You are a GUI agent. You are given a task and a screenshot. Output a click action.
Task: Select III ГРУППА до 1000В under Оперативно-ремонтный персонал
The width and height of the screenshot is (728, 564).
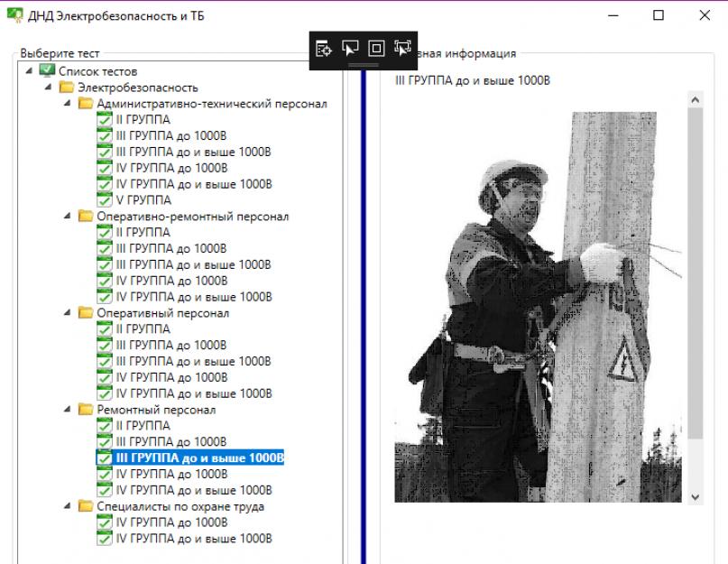[171, 248]
